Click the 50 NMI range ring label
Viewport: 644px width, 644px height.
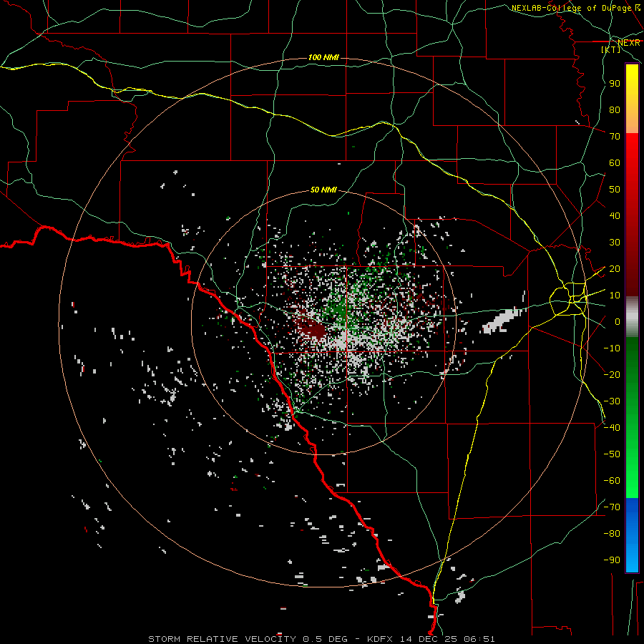click(x=323, y=190)
